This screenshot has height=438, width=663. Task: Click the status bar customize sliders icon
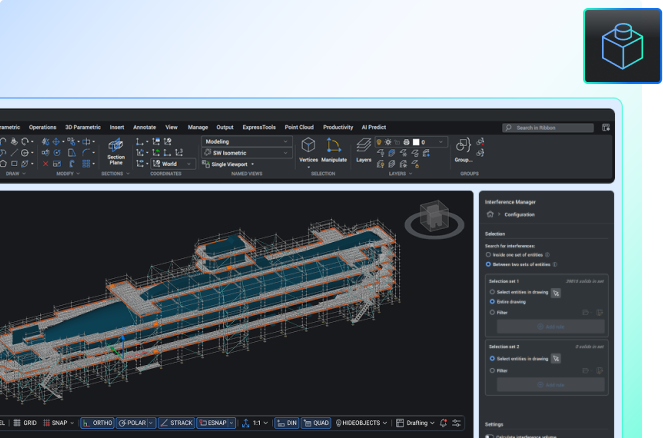pos(456,423)
